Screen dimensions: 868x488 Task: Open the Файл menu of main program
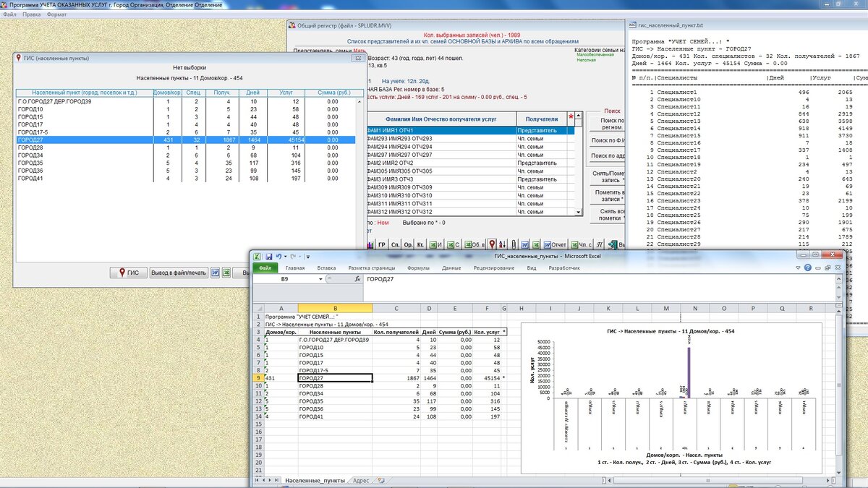click(9, 14)
